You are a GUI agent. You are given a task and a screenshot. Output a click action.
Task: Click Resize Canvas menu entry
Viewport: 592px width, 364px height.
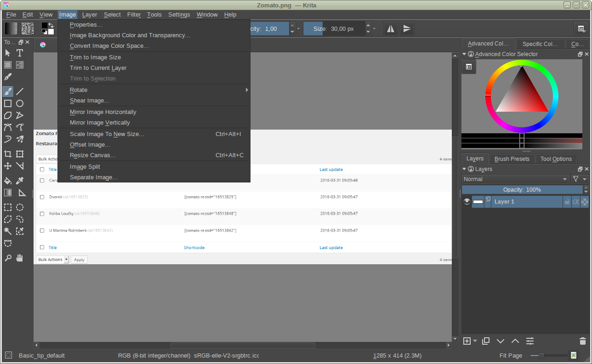(92, 155)
